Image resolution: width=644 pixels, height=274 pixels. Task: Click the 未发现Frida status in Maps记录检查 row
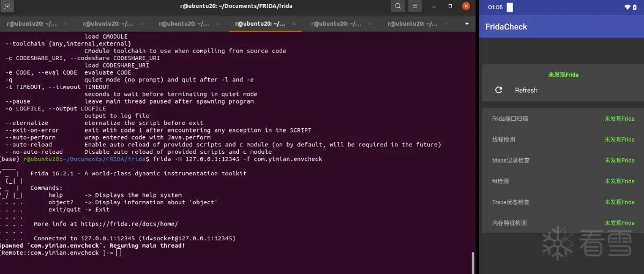click(619, 160)
